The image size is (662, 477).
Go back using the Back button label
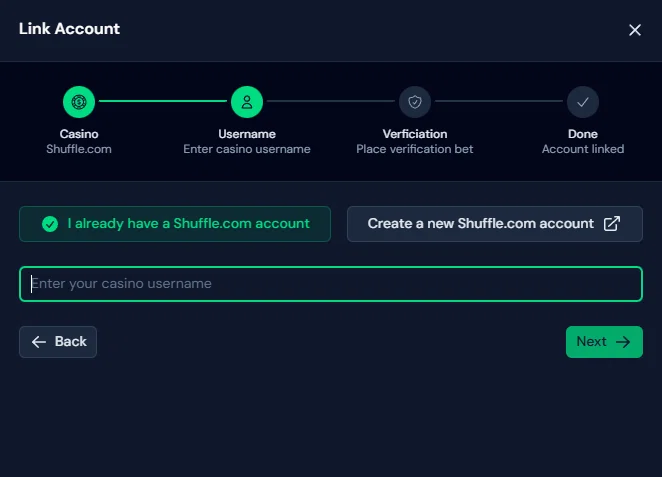[x=71, y=342]
